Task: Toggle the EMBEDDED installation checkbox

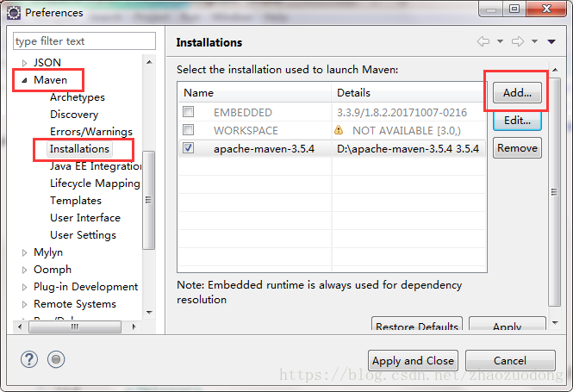Action: point(188,112)
